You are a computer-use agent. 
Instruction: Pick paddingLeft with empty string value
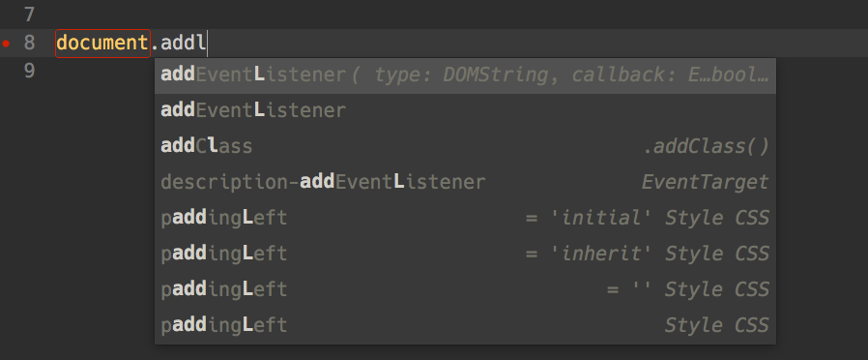click(465, 289)
